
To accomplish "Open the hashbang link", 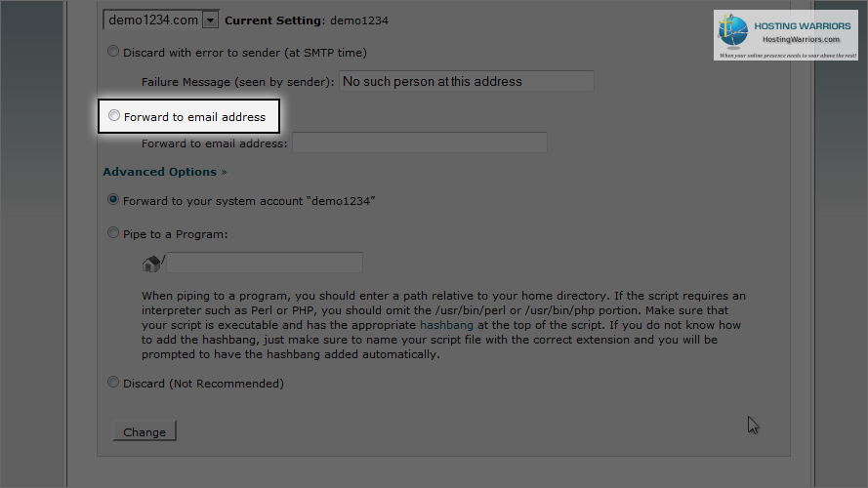I will point(446,325).
